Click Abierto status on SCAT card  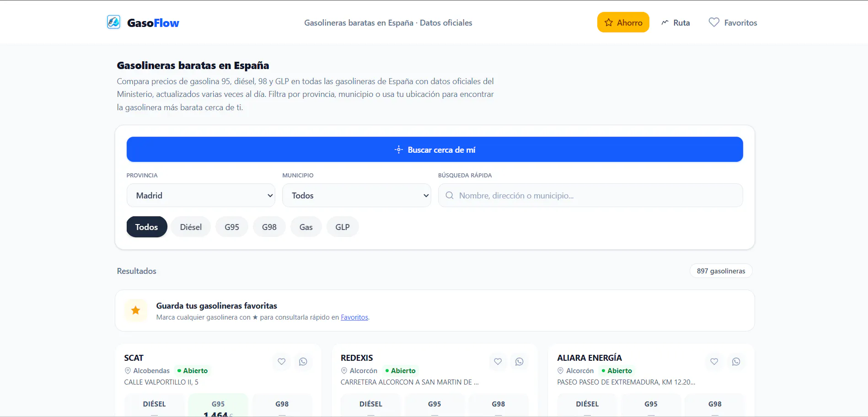193,371
